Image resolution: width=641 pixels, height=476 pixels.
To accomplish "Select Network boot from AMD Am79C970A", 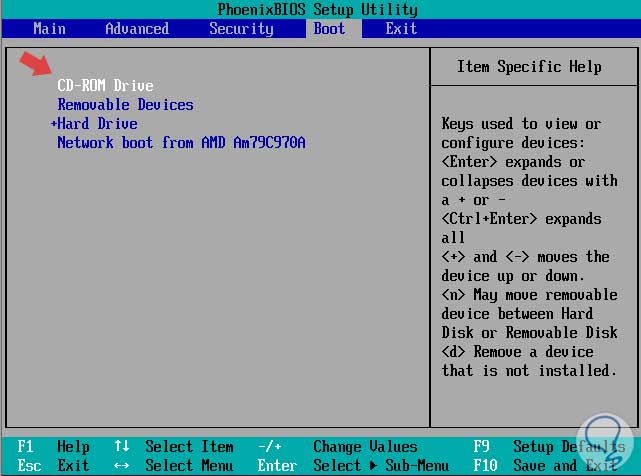I will point(181,143).
